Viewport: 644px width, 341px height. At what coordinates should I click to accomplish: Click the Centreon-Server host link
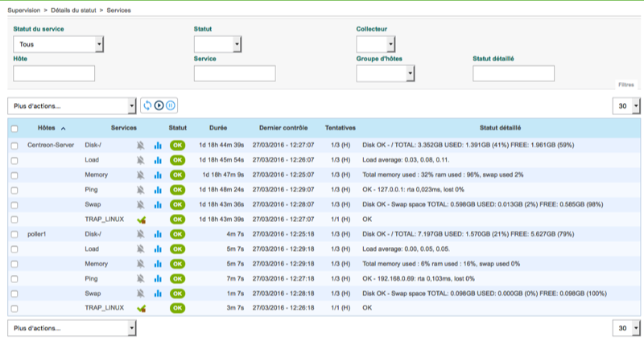(53, 146)
